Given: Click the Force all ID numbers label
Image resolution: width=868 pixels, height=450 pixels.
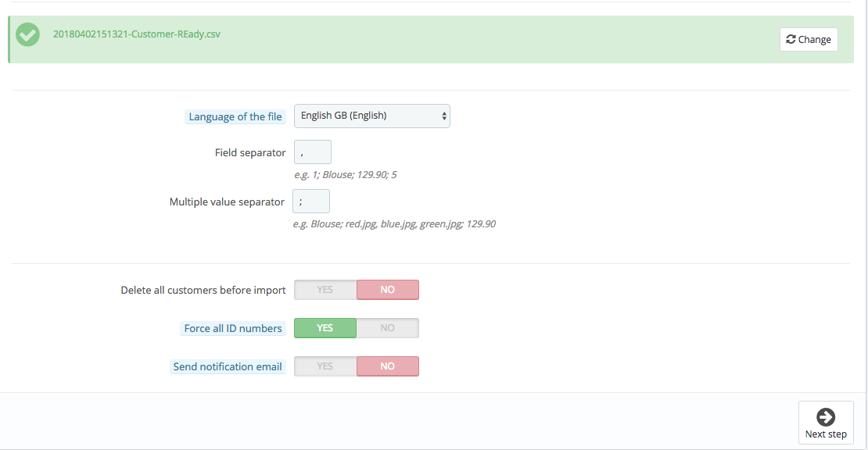Looking at the screenshot, I should click(x=233, y=328).
